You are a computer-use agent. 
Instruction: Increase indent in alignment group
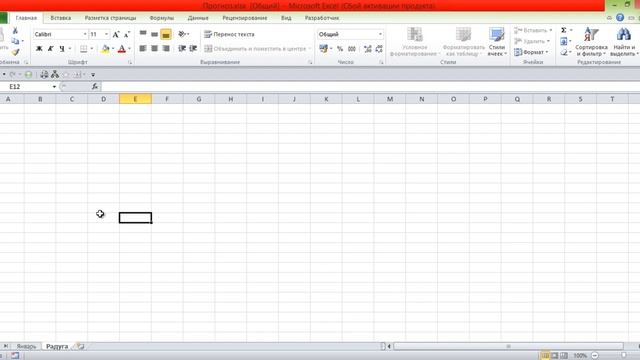pos(193,49)
